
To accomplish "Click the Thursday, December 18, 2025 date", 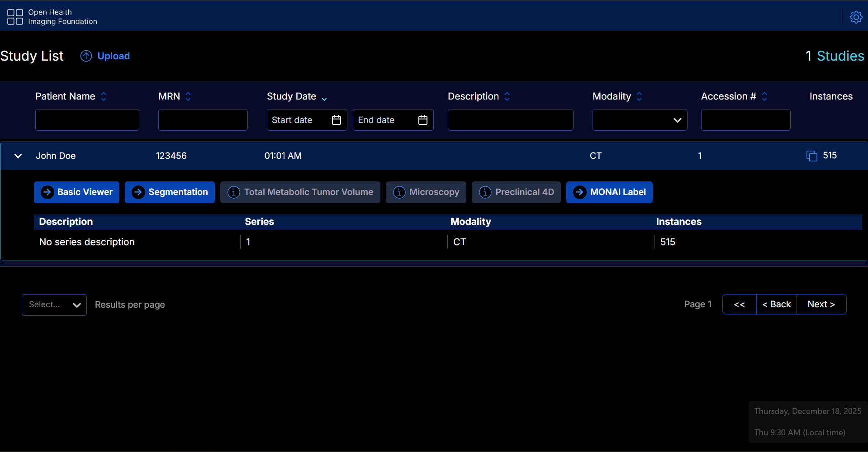I will coord(808,411).
